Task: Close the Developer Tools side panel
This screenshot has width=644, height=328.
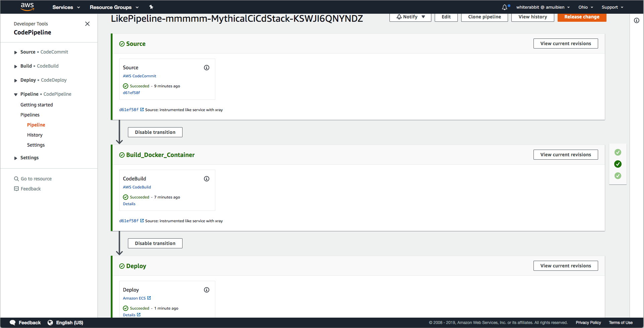Action: pyautogui.click(x=87, y=24)
